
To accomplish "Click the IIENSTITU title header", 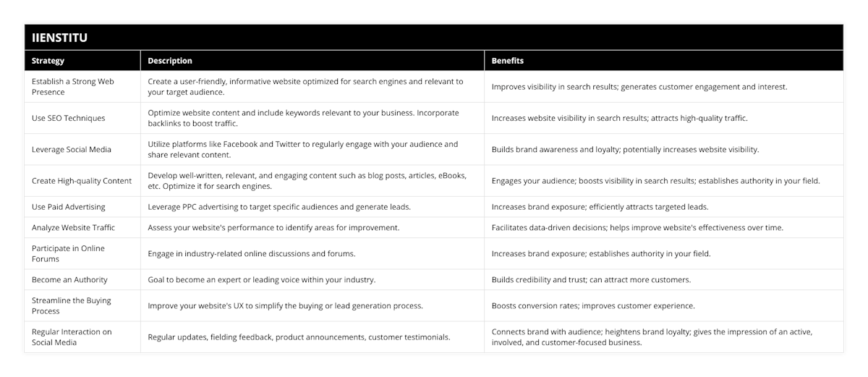I will click(x=61, y=38).
